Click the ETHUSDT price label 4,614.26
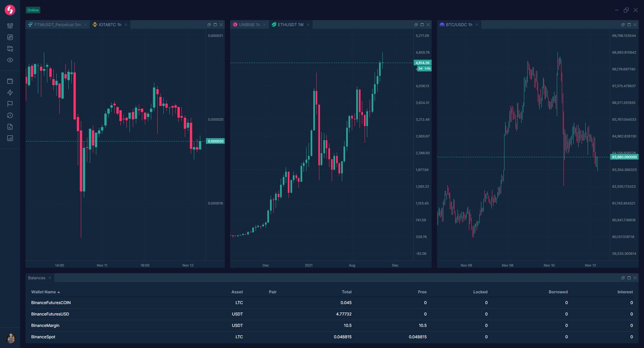644x348 pixels. pyautogui.click(x=422, y=63)
